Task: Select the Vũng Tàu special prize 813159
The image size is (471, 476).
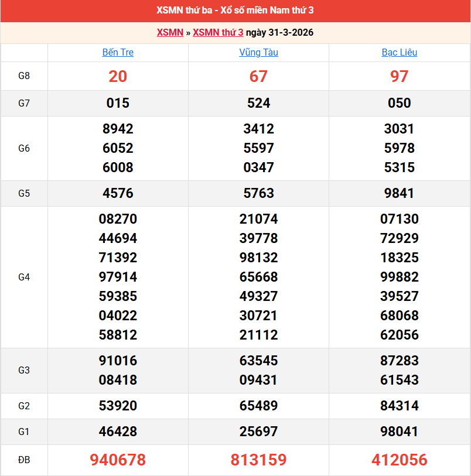Action: tap(258, 460)
